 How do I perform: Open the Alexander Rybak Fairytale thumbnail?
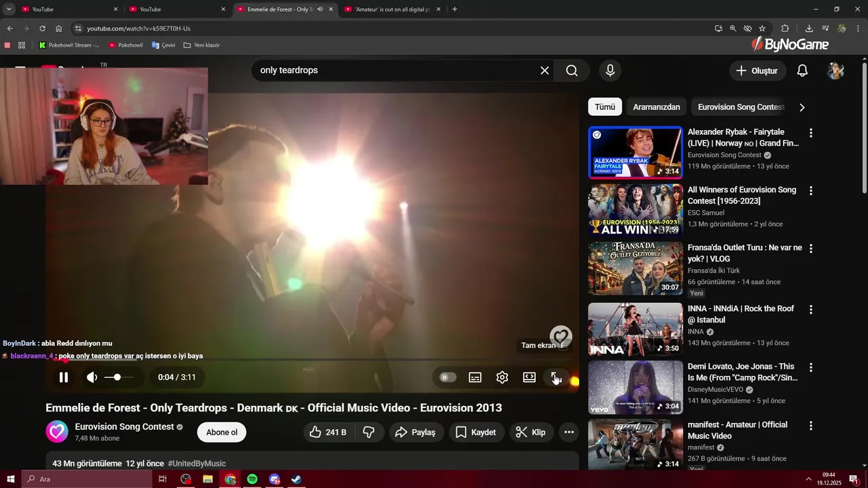(635, 152)
